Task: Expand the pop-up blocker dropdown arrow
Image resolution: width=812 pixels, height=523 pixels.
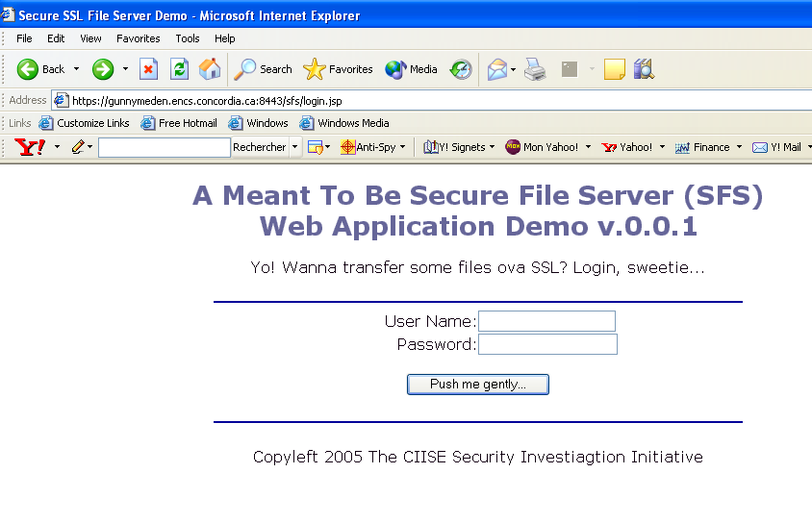Action: click(x=327, y=147)
